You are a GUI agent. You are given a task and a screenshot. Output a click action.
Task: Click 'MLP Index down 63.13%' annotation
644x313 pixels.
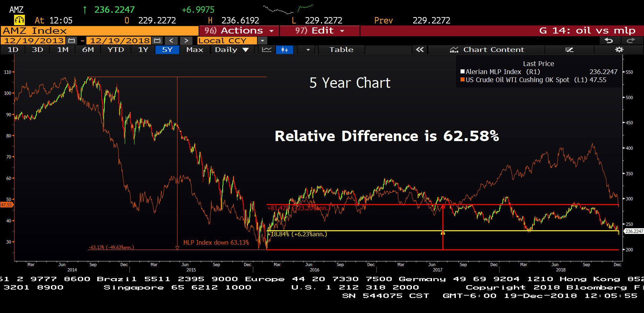pyautogui.click(x=216, y=242)
